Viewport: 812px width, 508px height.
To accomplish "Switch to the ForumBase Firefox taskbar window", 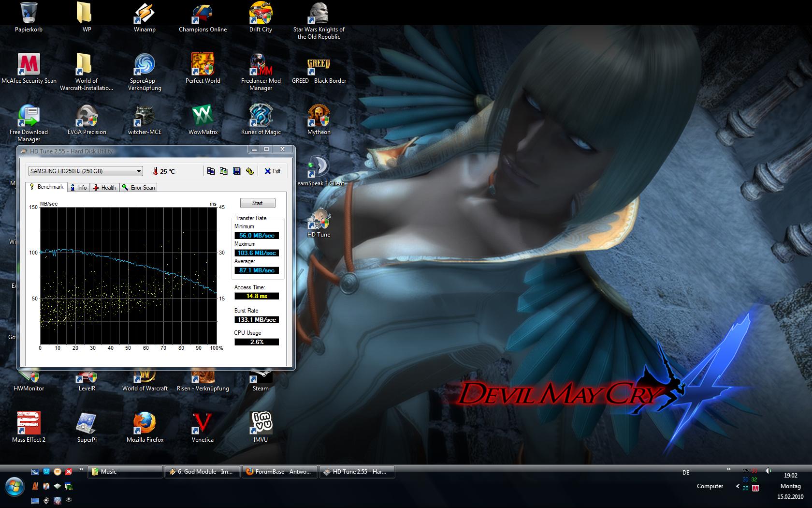I will 279,472.
